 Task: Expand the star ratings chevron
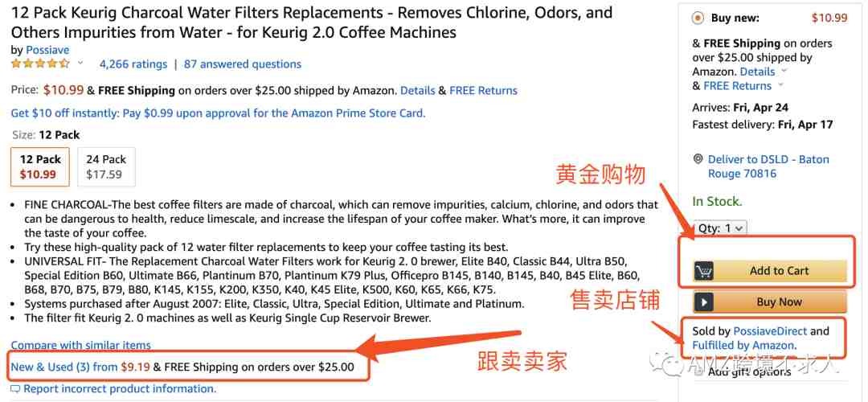[80, 64]
